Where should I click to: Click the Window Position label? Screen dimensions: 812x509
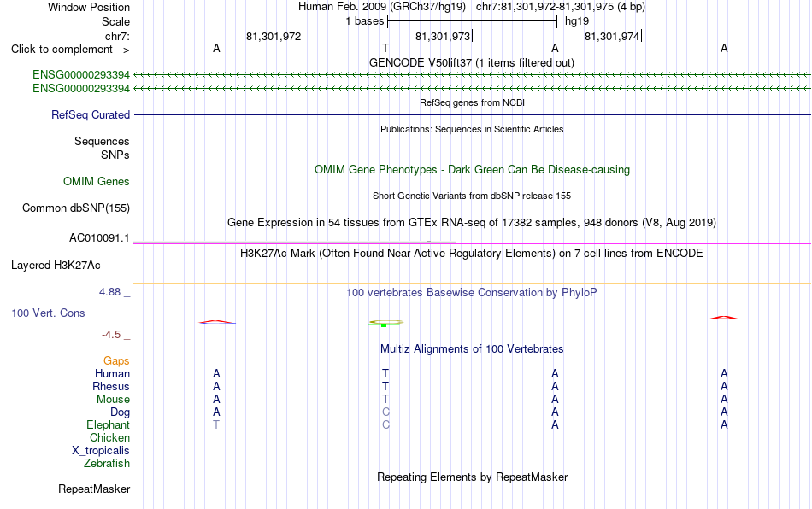pos(89,7)
